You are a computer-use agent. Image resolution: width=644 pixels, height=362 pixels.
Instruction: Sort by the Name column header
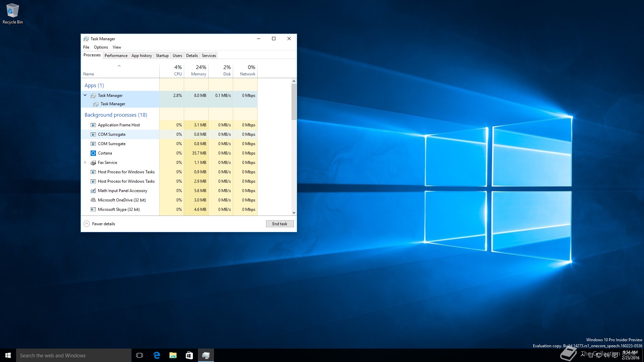pos(120,70)
